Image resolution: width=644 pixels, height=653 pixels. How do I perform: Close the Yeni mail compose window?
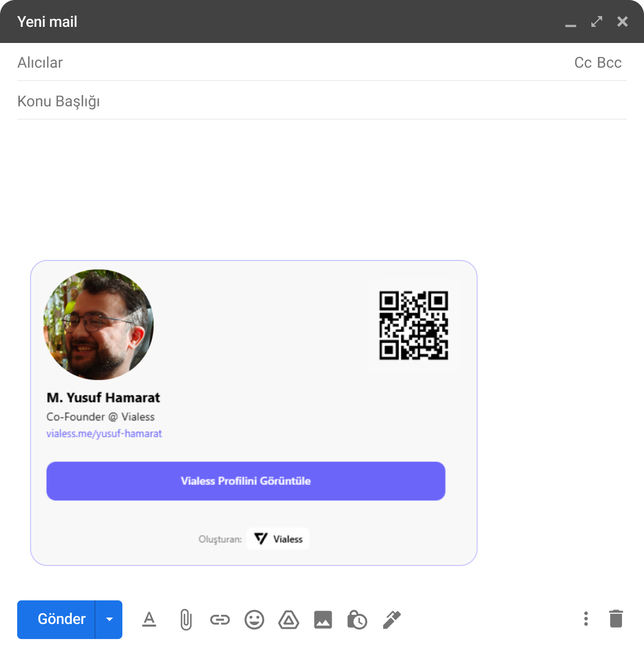coord(623,21)
